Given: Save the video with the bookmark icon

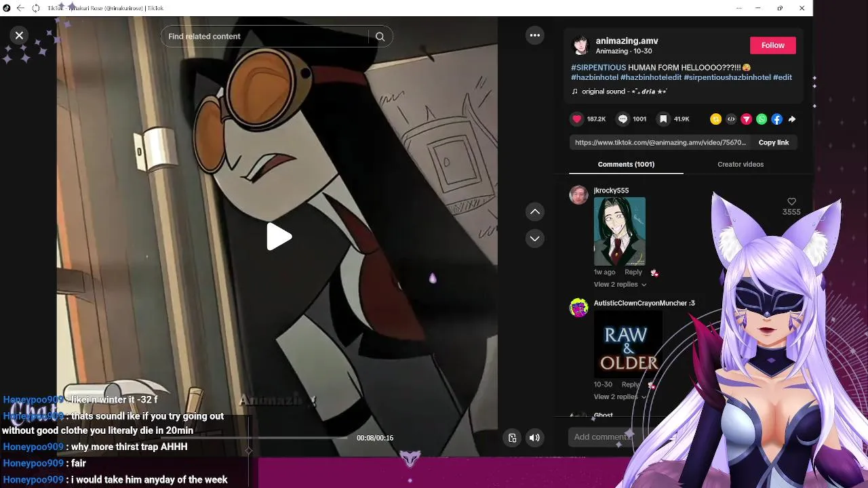Looking at the screenshot, I should (x=663, y=119).
